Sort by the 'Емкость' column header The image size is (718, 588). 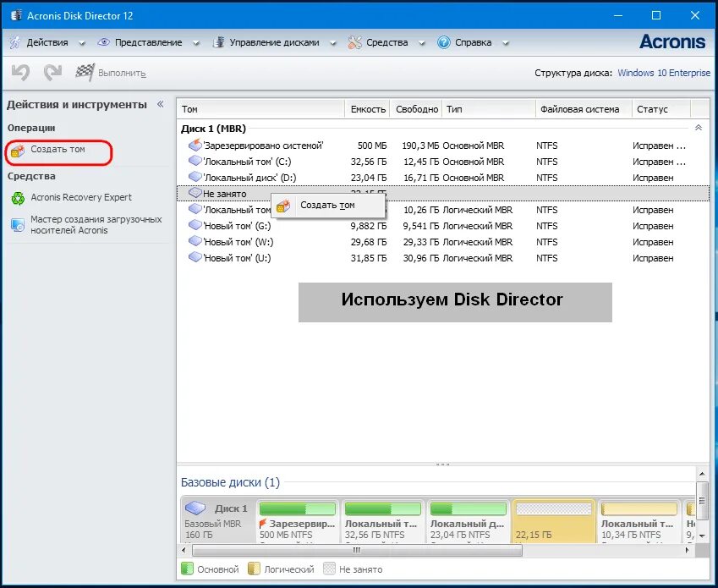pos(367,109)
